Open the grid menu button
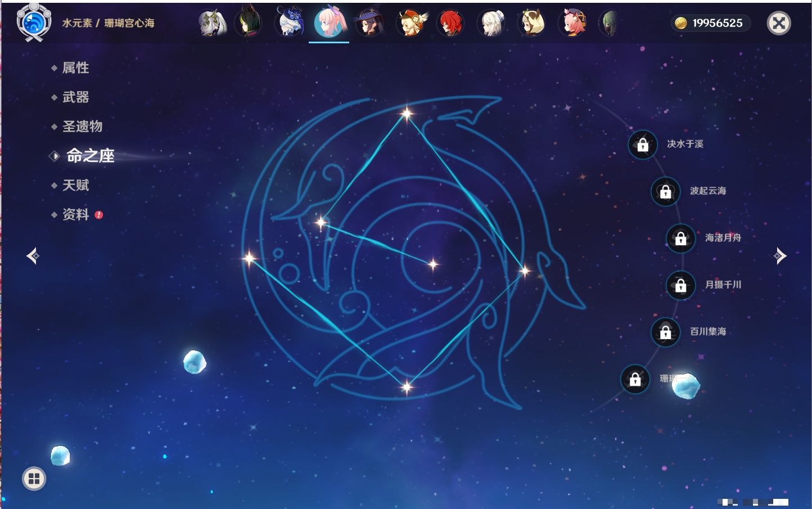Screen dimensions: 812x509 [34, 479]
